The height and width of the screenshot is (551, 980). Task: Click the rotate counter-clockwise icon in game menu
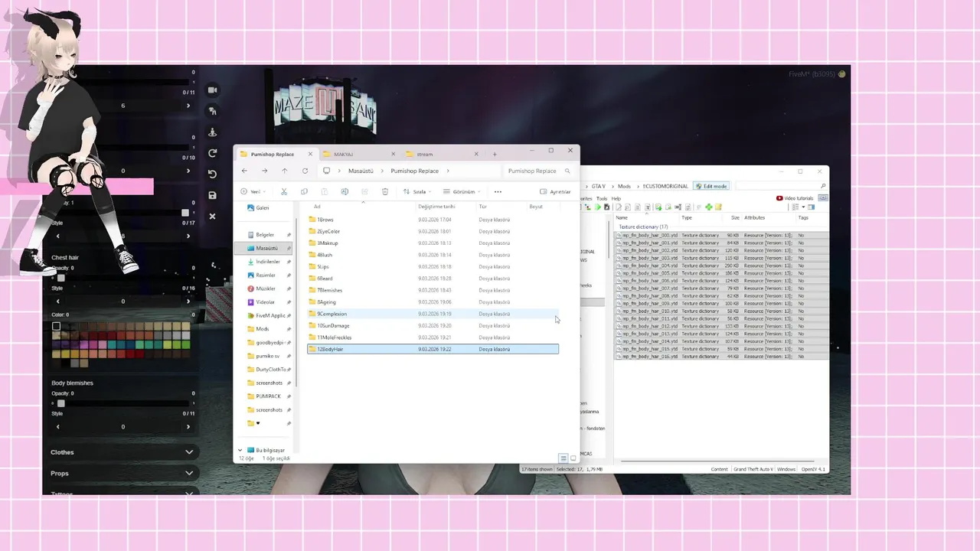(x=213, y=174)
